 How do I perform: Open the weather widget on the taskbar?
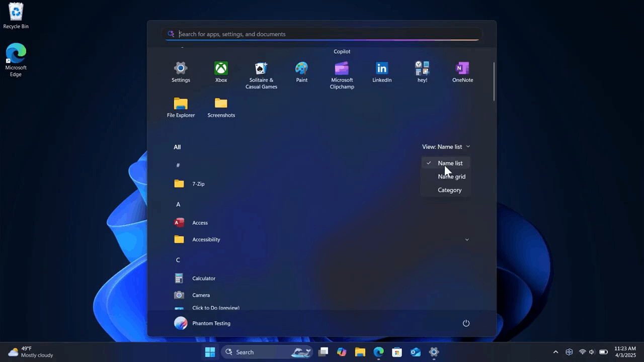[x=31, y=352]
